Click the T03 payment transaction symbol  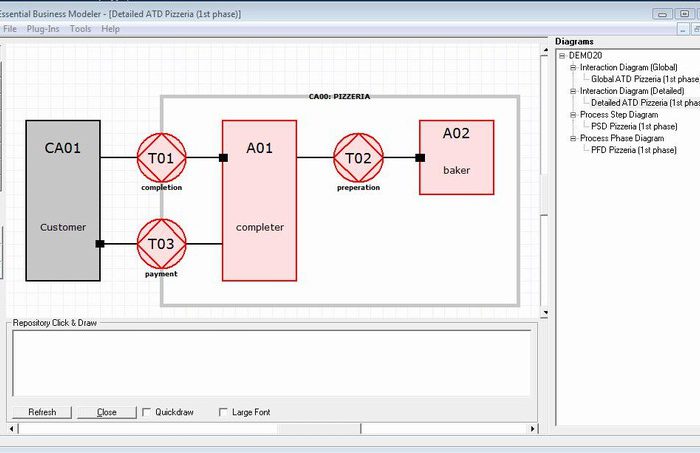click(x=161, y=243)
